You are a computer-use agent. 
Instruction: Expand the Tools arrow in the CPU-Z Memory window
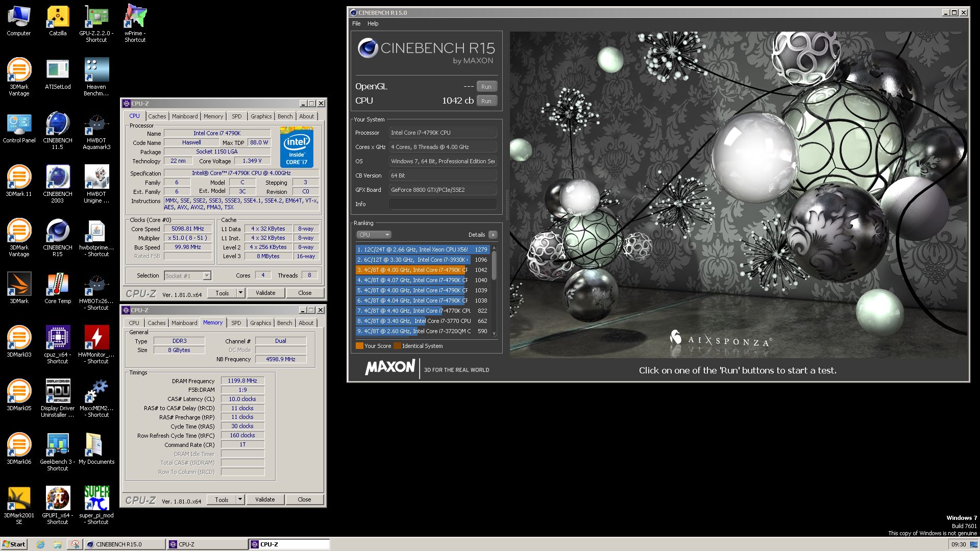click(x=240, y=499)
